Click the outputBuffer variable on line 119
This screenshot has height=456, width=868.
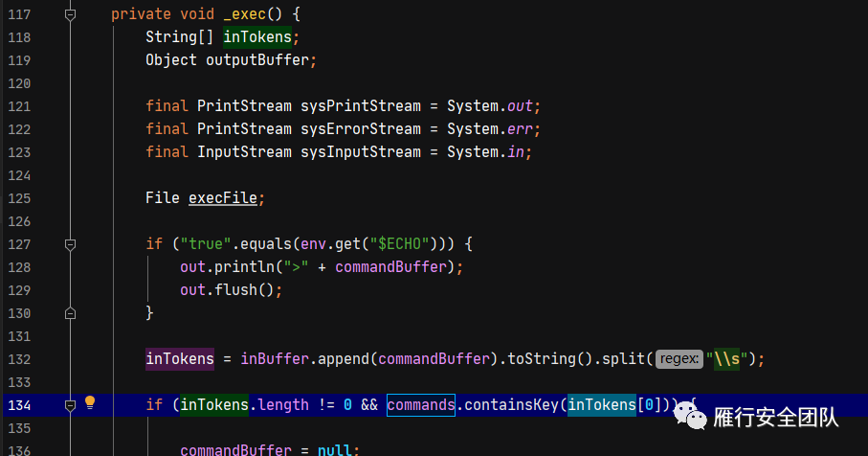(257, 59)
